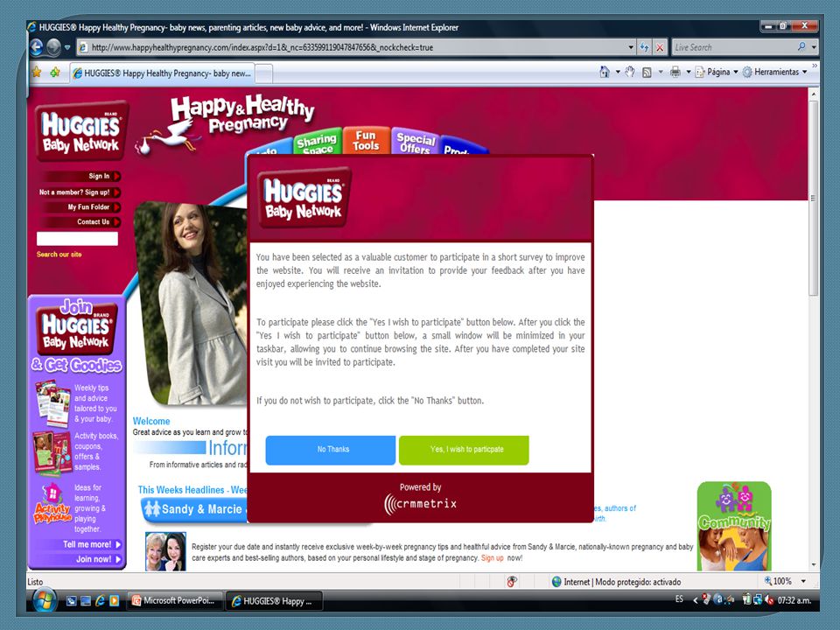Expand the command bar overflow chevron
This screenshot has height=630, width=840.
click(815, 66)
